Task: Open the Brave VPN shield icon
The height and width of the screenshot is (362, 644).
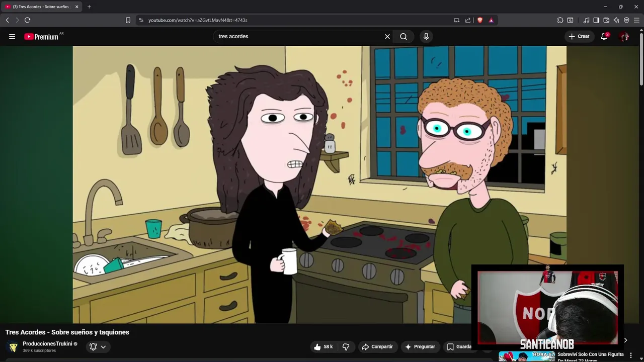Action: pyautogui.click(x=626, y=20)
